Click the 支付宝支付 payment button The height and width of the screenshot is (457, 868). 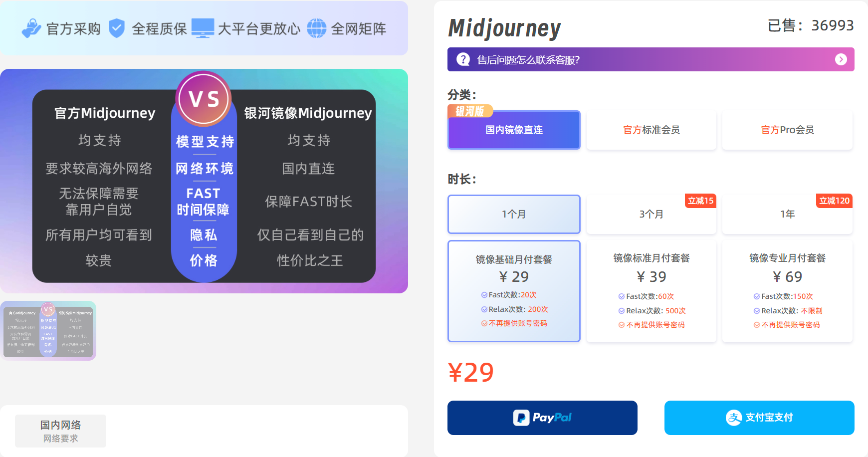(x=758, y=418)
